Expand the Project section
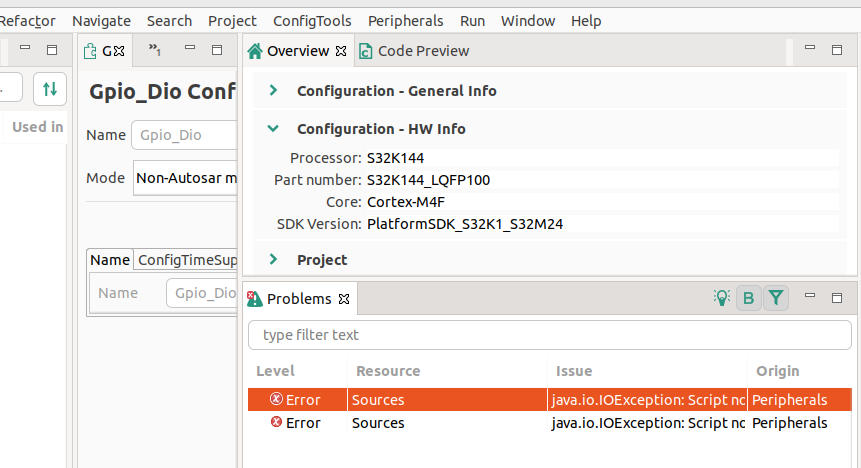The width and height of the screenshot is (861, 468). point(273,260)
